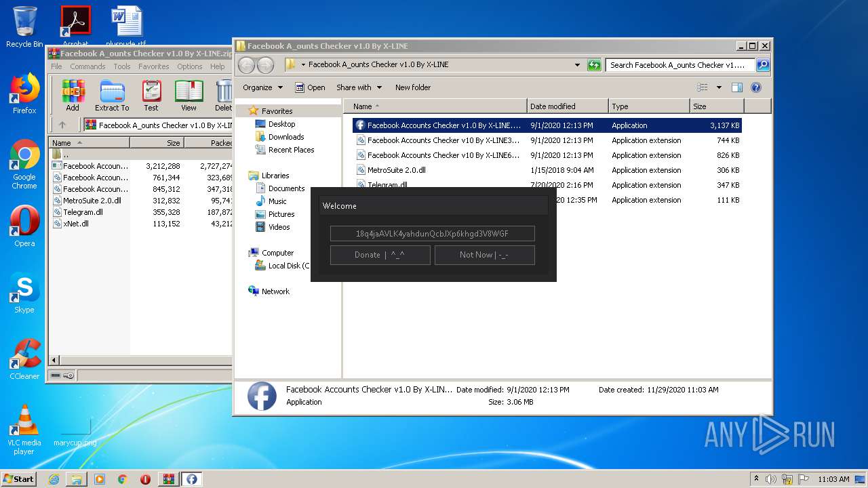Screen dimensions: 868x488
Task: Select the Opera desktop shortcut
Action: (x=24, y=226)
